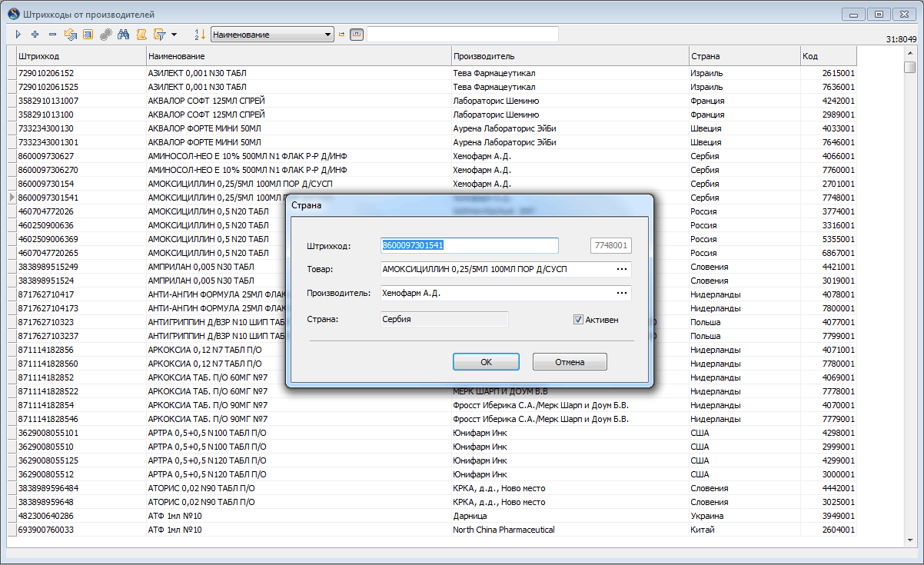The width and height of the screenshot is (924, 565).
Task: Sort by the Страна column header
Action: (x=744, y=56)
